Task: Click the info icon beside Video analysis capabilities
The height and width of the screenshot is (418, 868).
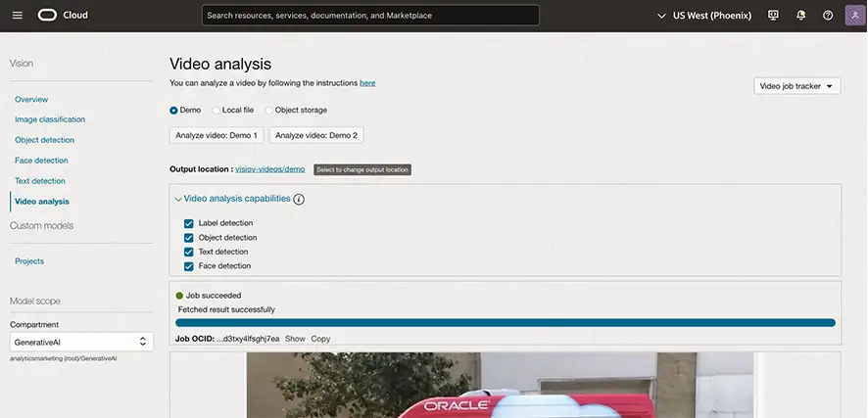Action: coord(299,199)
